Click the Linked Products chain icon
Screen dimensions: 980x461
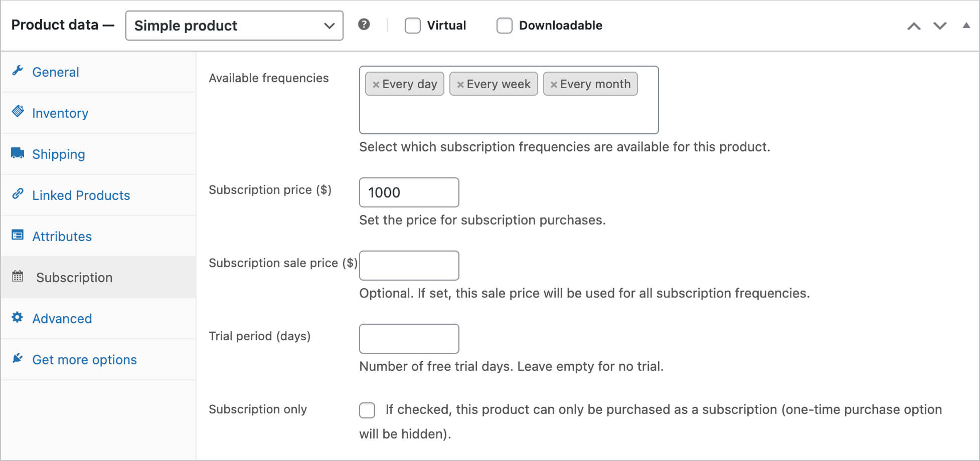coord(18,193)
